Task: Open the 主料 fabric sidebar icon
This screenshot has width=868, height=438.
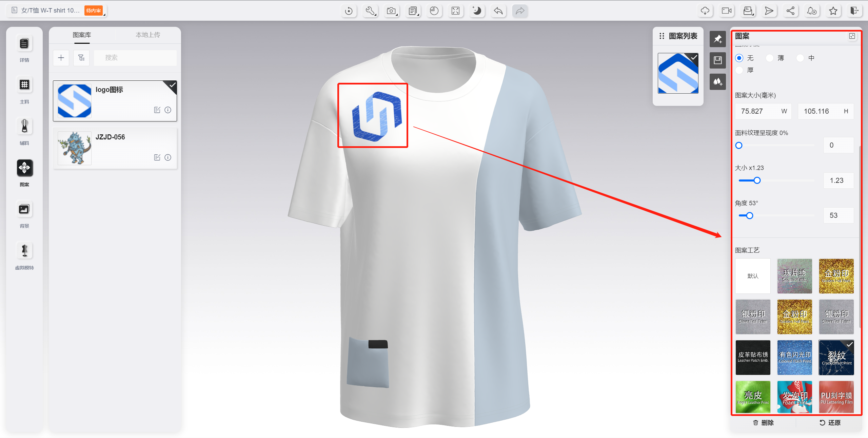Action: [24, 85]
